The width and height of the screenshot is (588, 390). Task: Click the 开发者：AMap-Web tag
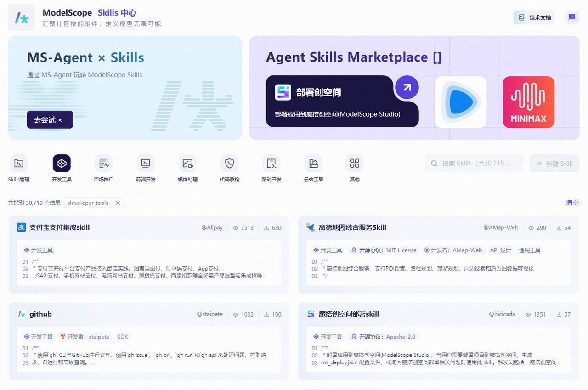click(x=453, y=250)
